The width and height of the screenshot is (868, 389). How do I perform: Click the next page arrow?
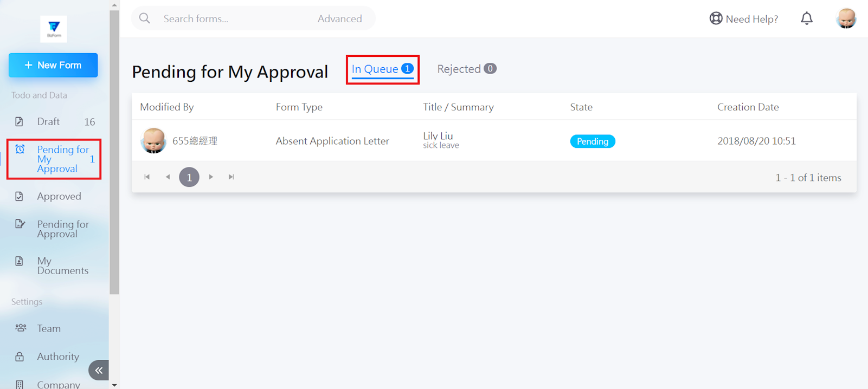tap(211, 177)
